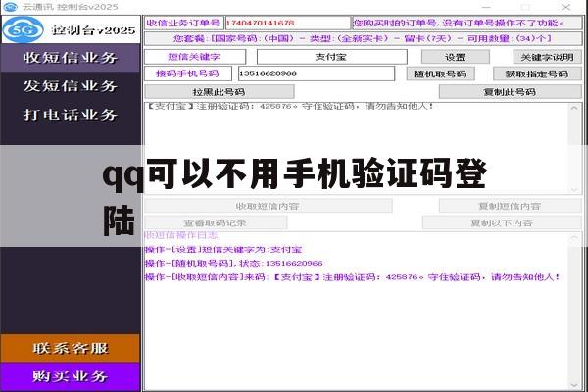This screenshot has width=588, height=392.
Task: Click 收取短信内容 button
Action: (268, 206)
